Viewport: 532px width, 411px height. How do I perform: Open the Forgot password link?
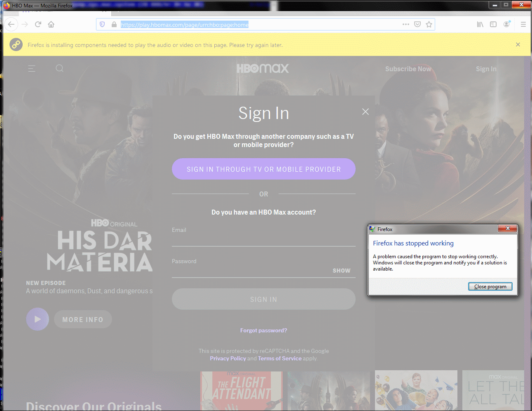(263, 330)
